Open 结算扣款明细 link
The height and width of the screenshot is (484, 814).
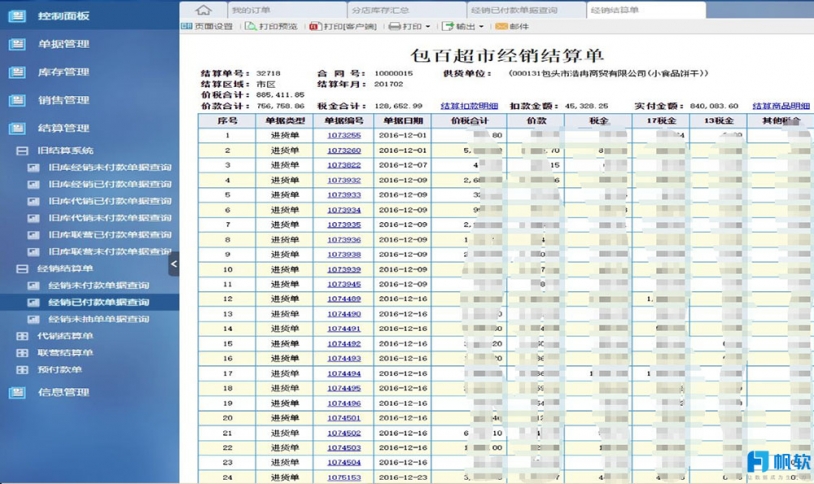[x=469, y=106]
